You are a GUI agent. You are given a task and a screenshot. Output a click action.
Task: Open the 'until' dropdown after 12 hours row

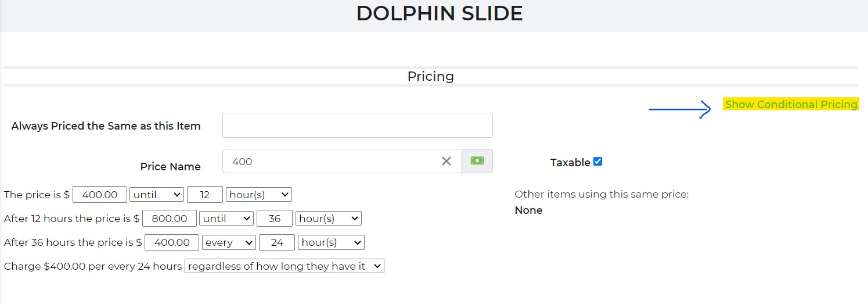click(226, 219)
